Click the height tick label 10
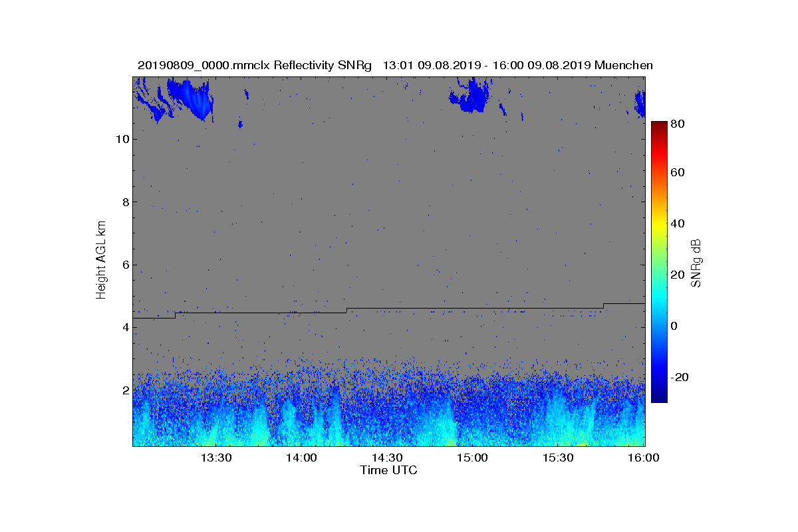 (x=121, y=139)
